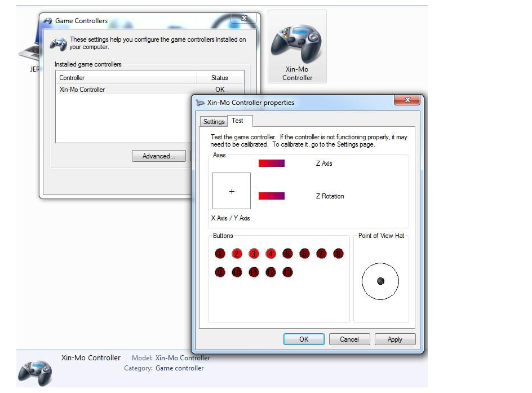Open the Advanced... settings in Game Controllers

click(159, 156)
